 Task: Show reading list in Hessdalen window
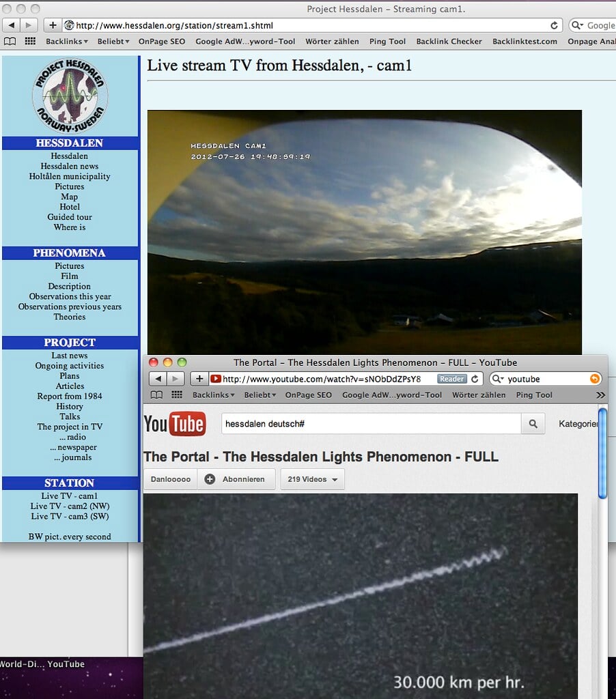point(10,42)
